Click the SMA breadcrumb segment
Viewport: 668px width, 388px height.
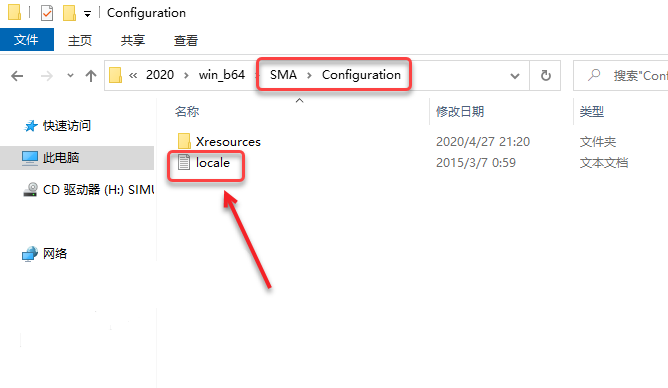pos(283,75)
